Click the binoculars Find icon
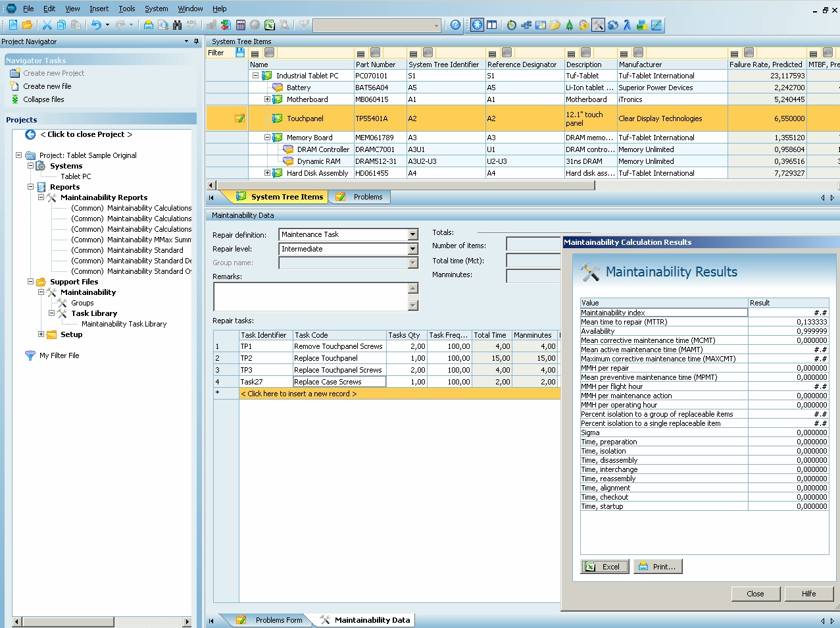The image size is (840, 628). tap(177, 25)
